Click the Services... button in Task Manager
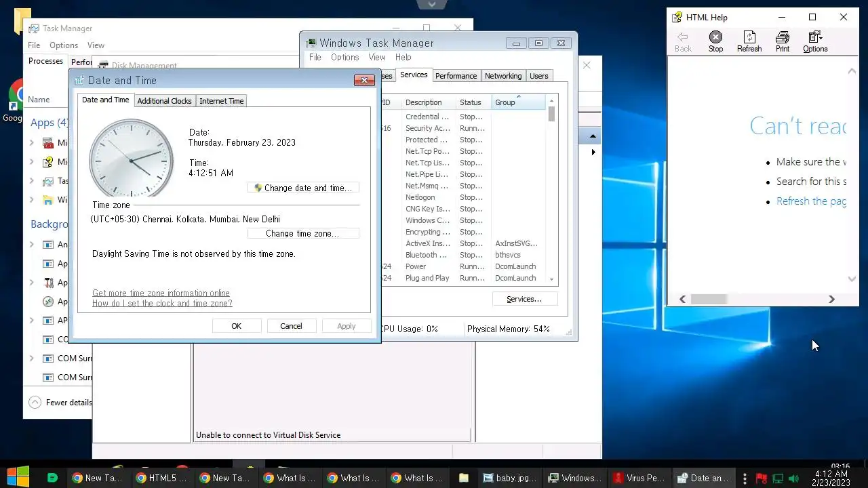This screenshot has width=868, height=488. pos(524,299)
